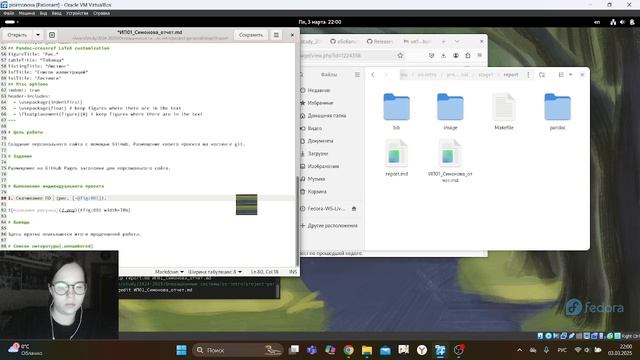The width and height of the screenshot is (640, 360).
Task: Open Yandex Browser from the taskbar
Action: [x=422, y=350]
